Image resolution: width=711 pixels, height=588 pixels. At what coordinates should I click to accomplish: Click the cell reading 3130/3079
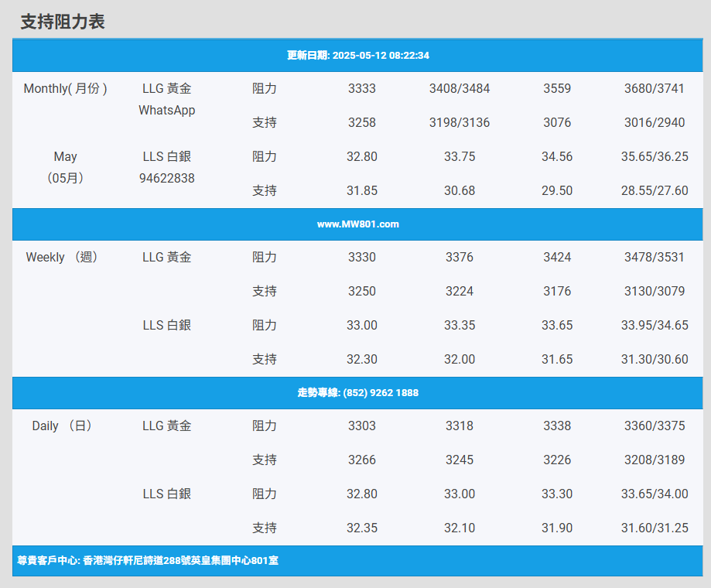(x=655, y=291)
